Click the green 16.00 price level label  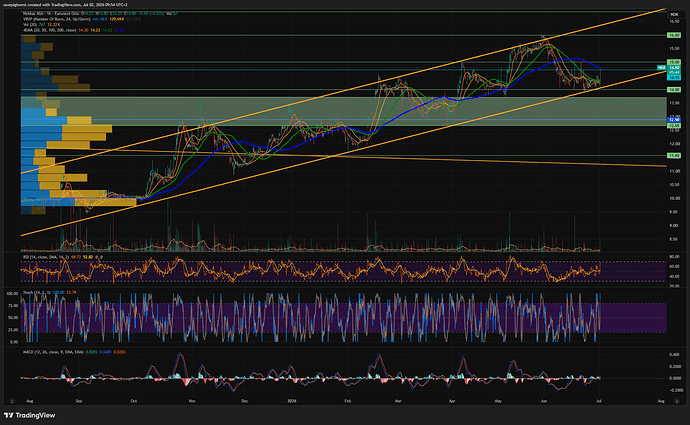(x=674, y=35)
